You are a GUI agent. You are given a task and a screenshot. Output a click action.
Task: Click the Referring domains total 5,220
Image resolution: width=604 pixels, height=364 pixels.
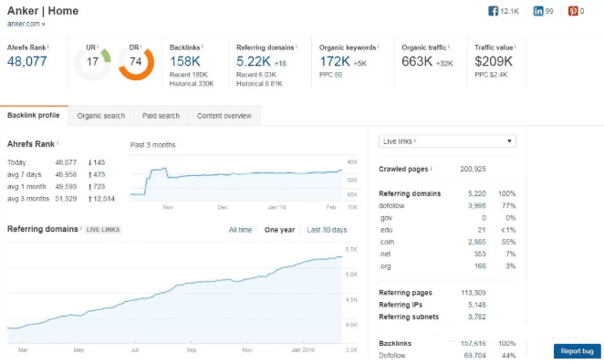(477, 193)
